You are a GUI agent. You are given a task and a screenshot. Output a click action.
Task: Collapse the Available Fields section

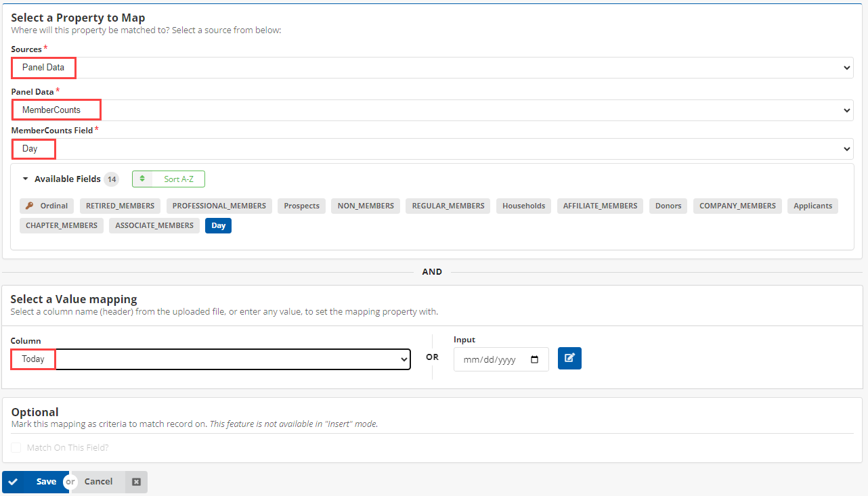[26, 179]
